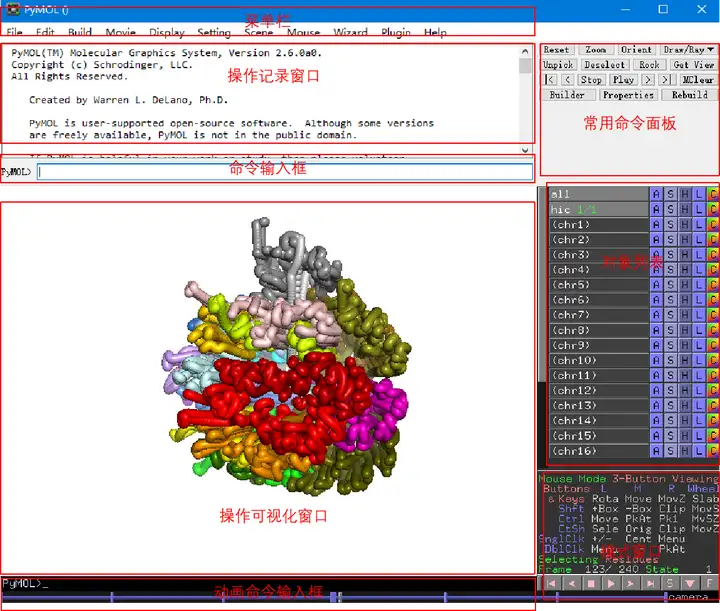Toggle the Rock button
The height and width of the screenshot is (611, 720).
click(649, 65)
